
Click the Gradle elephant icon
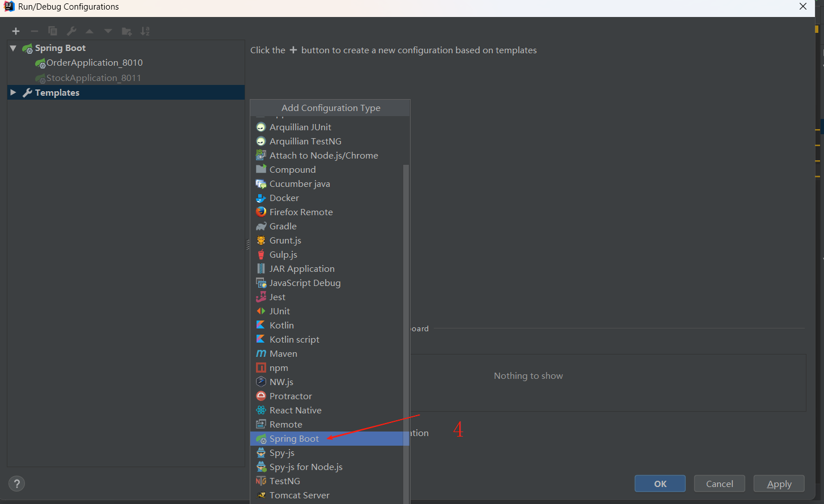[261, 226]
